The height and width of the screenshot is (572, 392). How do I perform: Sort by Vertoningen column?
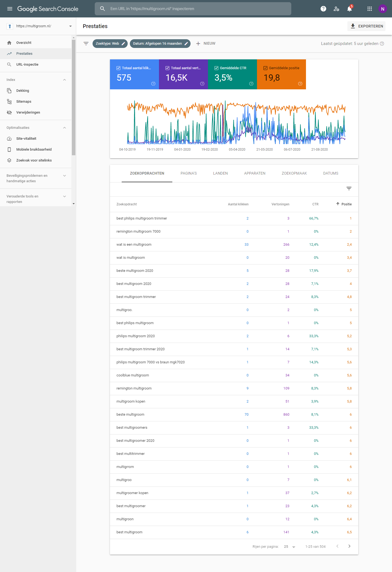(x=280, y=204)
